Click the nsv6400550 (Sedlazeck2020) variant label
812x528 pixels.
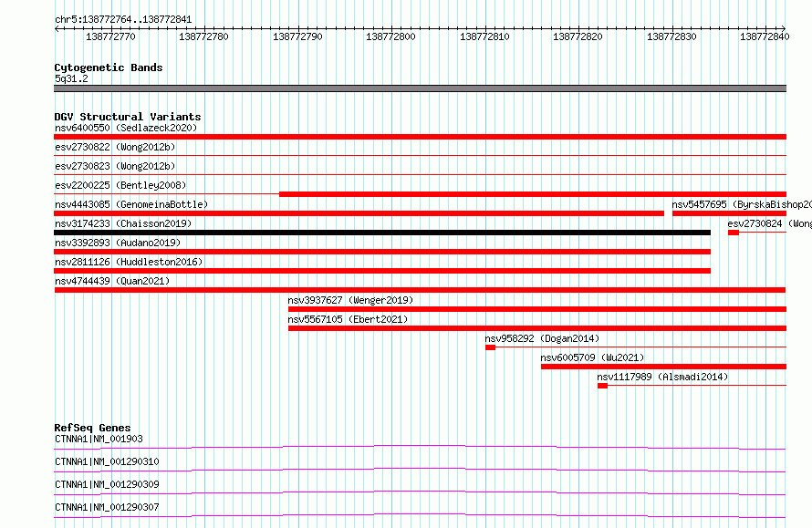point(126,128)
